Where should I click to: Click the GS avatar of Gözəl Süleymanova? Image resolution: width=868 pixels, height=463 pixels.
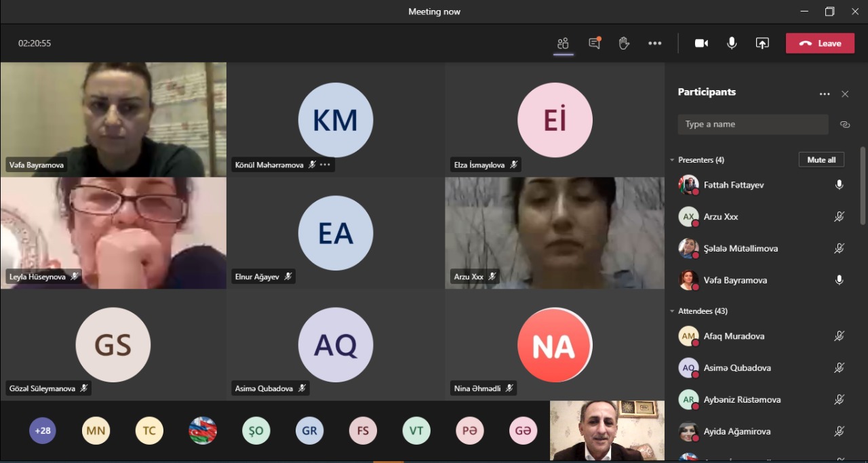point(113,345)
